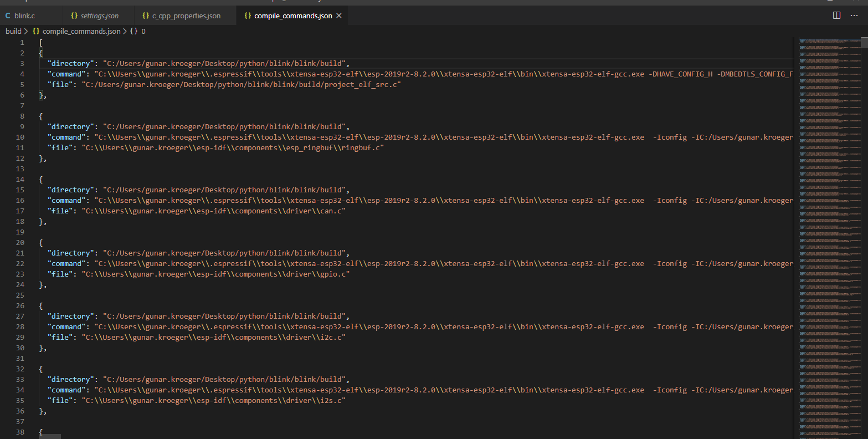The image size is (868, 439).
Task: Click the xtensa-esp32-elf-gcc.exe text on line 22
Action: point(593,264)
